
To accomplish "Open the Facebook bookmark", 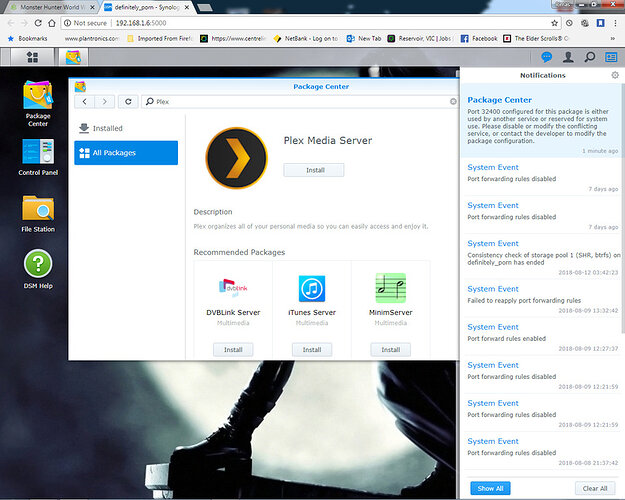I will pos(479,39).
